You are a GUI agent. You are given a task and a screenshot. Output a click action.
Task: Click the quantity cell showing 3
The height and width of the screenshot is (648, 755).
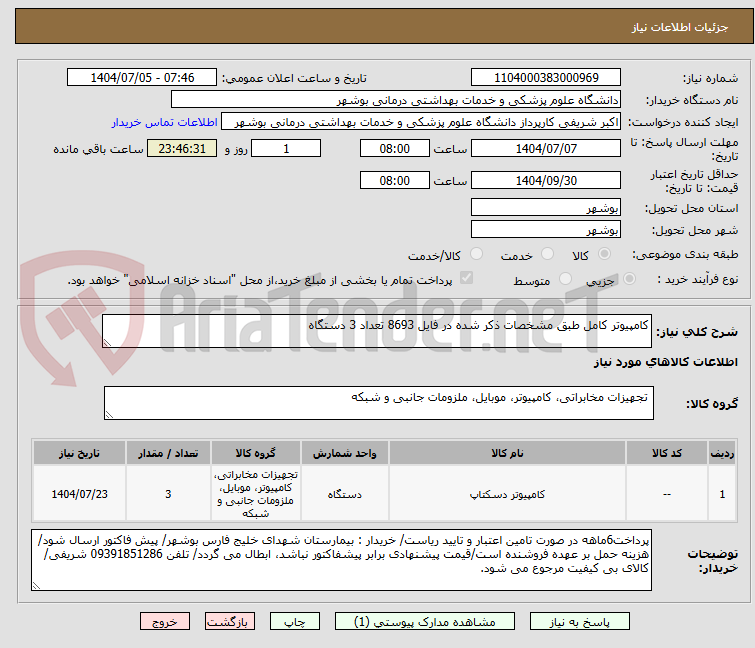pos(168,494)
